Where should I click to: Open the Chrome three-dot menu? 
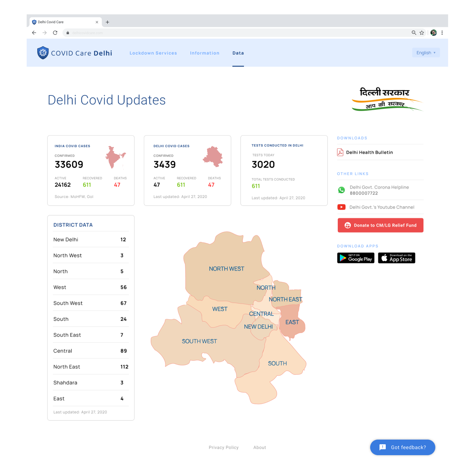point(442,33)
